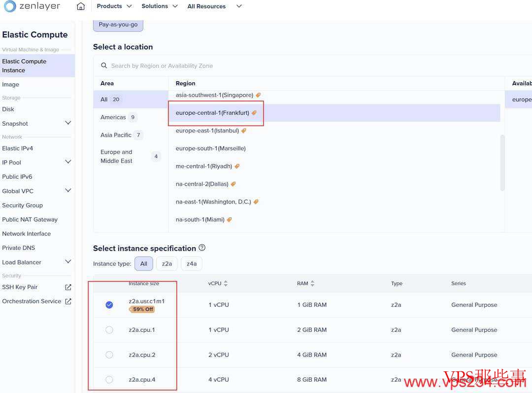Click the zenlayer logo
532x393 pixels.
point(32,6)
